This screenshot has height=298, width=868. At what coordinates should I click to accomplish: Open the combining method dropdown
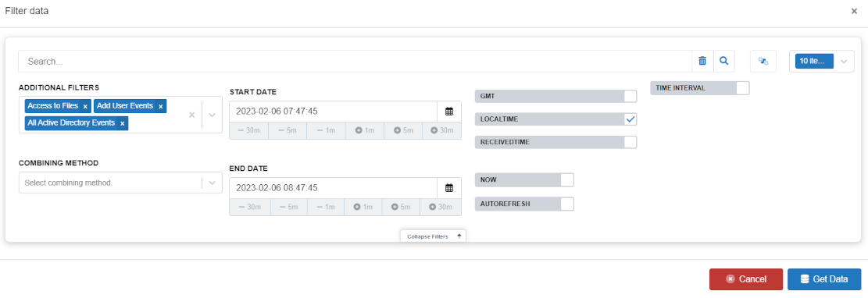tap(120, 183)
